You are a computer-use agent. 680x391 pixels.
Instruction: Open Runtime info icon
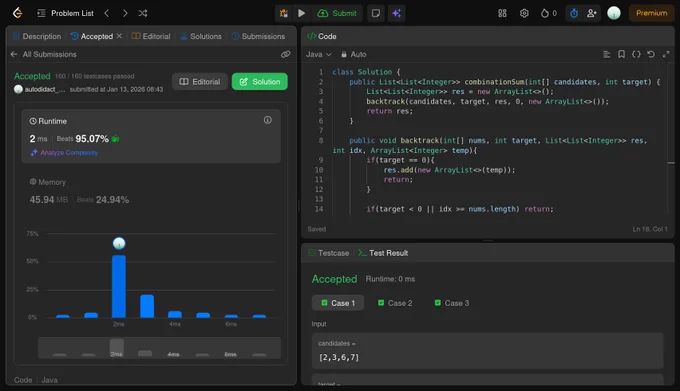coord(268,120)
